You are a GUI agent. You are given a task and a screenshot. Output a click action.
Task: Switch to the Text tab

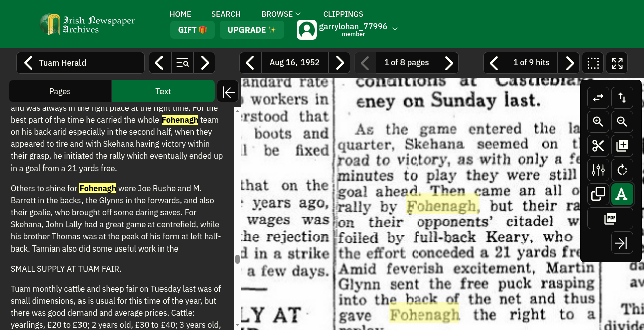[163, 91]
